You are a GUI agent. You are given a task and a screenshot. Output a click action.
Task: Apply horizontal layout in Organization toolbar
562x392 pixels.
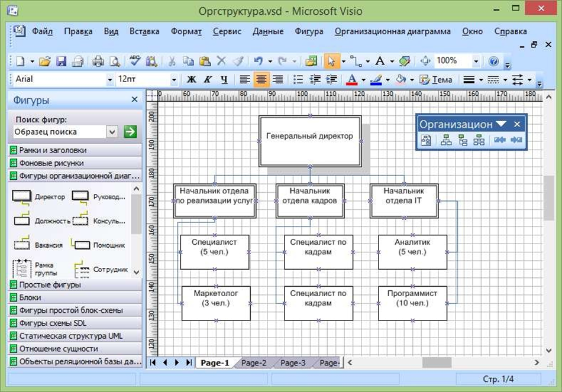pos(446,141)
